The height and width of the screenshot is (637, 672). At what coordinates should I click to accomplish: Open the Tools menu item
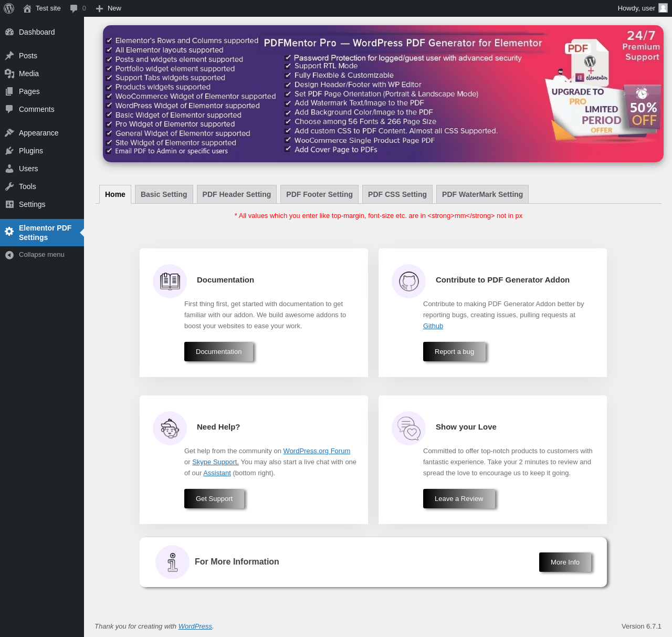[x=42, y=186]
